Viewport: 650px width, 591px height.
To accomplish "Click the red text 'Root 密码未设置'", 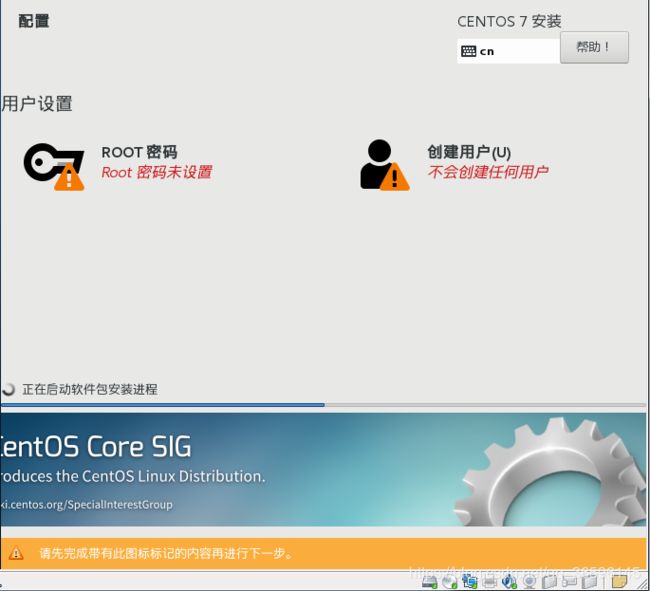I will pos(157,172).
